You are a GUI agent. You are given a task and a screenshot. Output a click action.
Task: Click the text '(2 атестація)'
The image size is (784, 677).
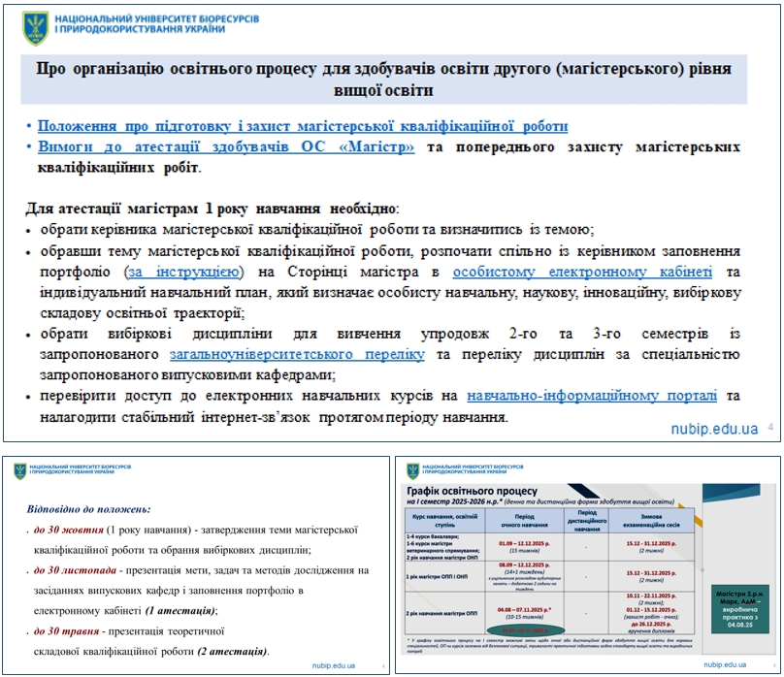(233, 652)
